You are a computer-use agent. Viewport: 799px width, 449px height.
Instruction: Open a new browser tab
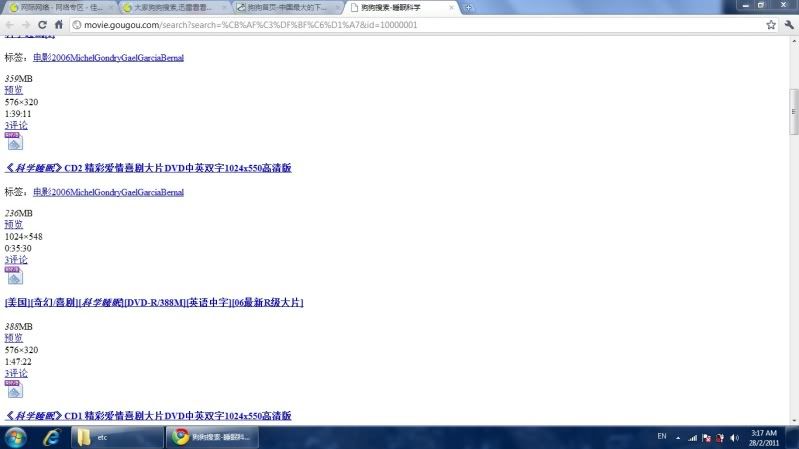pyautogui.click(x=469, y=7)
